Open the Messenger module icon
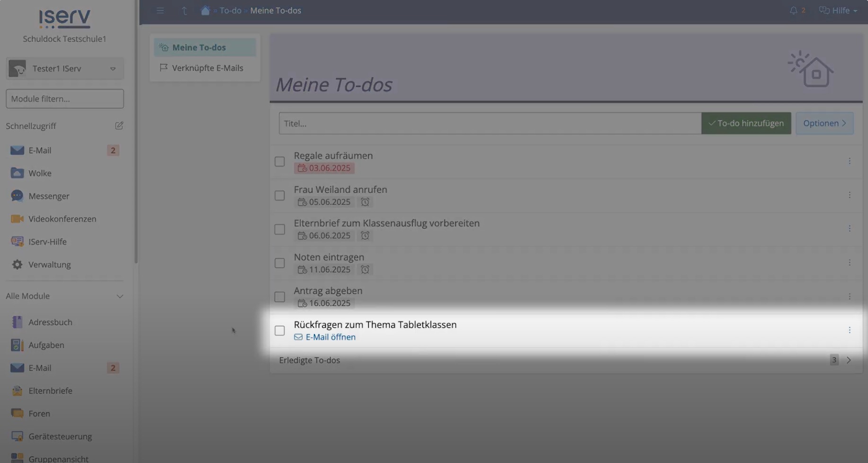868x463 pixels. click(x=17, y=196)
